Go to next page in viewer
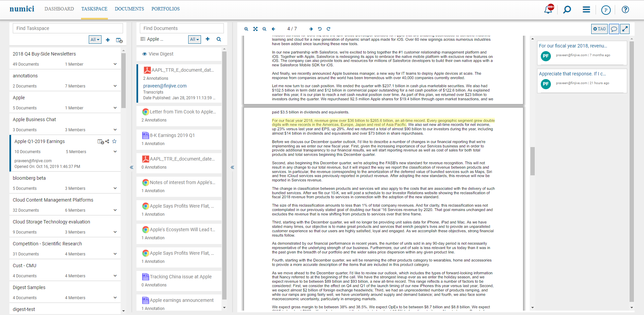The height and width of the screenshot is (315, 644). tap(311, 29)
